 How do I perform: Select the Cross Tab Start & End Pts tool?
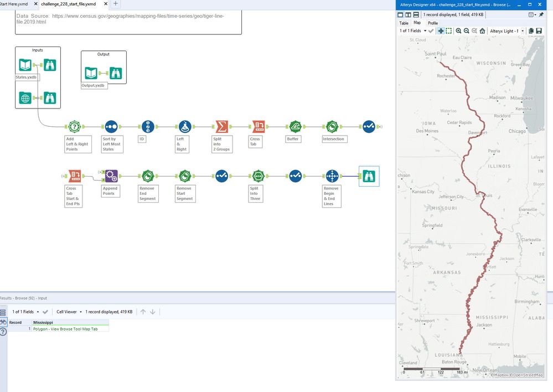74,176
